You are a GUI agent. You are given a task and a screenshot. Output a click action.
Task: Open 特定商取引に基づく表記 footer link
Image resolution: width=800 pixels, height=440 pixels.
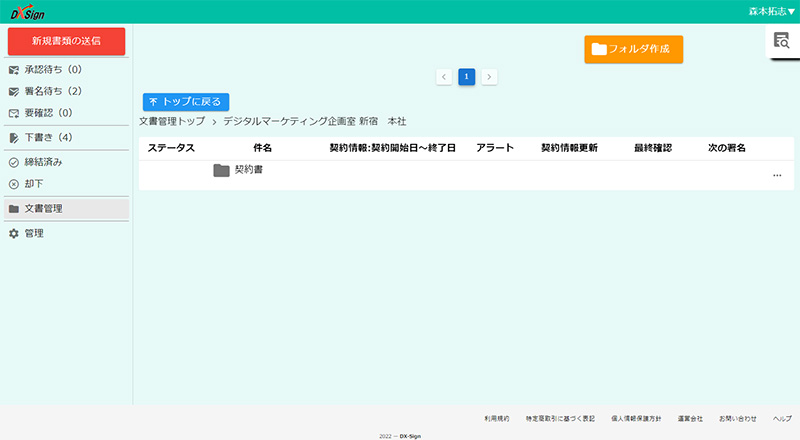[560, 419]
